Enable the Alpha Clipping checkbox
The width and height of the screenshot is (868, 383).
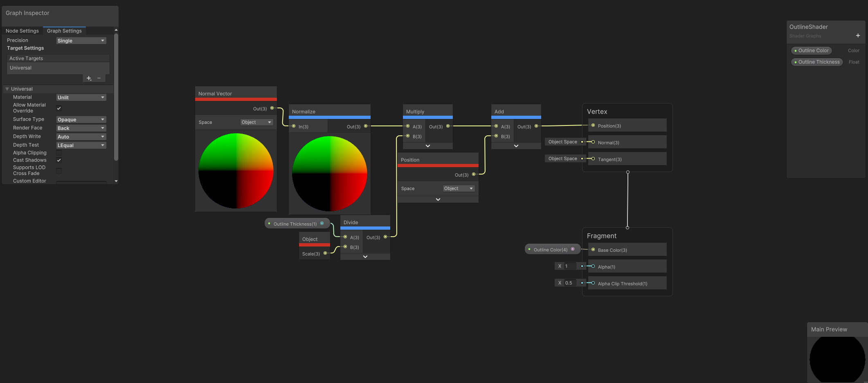[59, 153]
